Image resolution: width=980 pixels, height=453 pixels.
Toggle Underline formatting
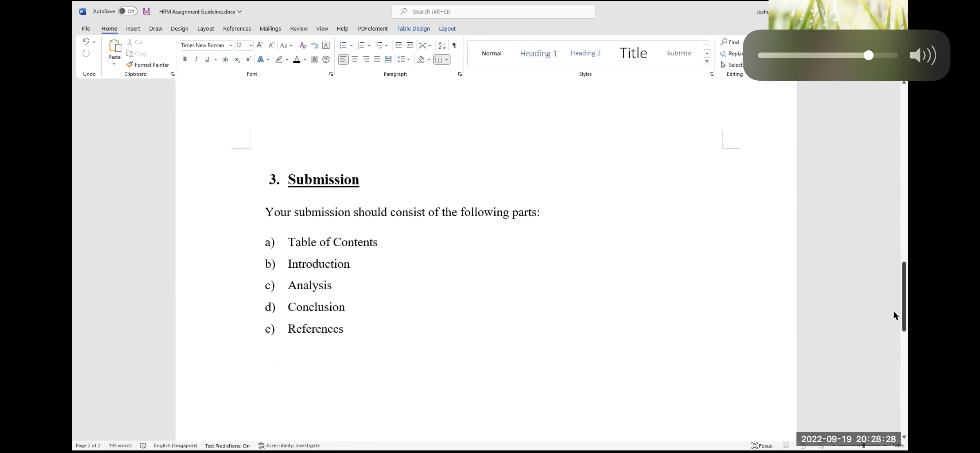coord(207,59)
